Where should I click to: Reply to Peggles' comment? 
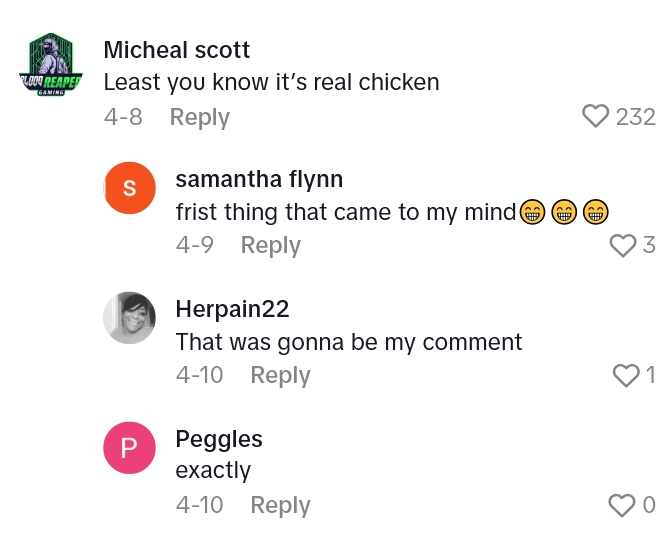point(280,505)
